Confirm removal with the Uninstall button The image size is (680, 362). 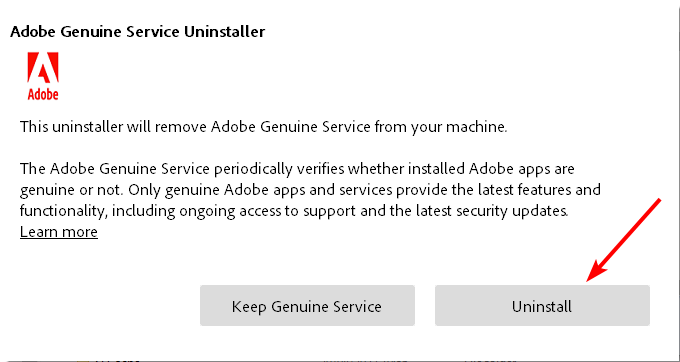point(542,306)
